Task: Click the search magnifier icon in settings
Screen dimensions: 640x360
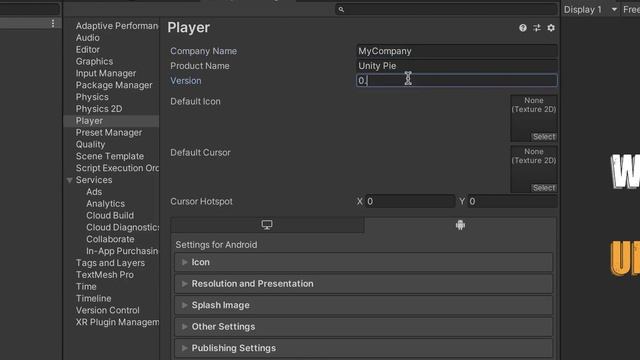Action: [341, 9]
